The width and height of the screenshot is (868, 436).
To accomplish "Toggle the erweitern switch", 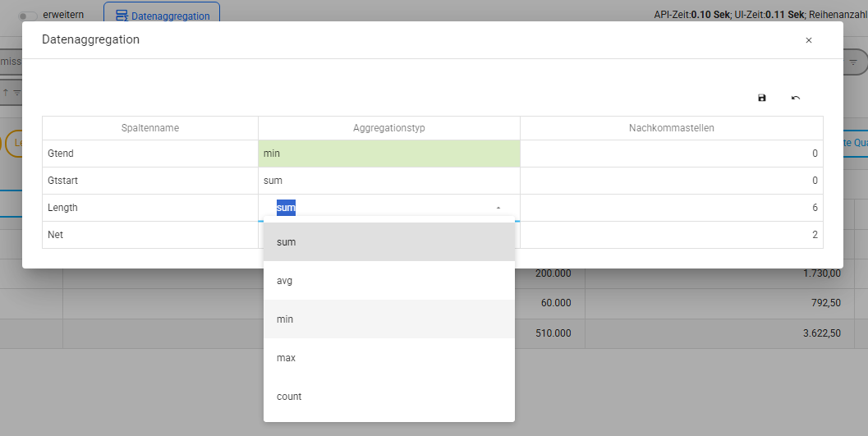I will coord(30,16).
